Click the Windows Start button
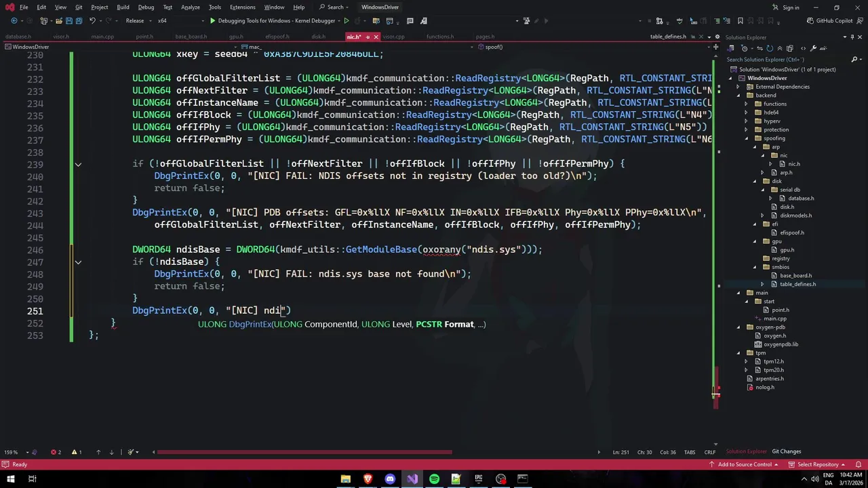Screen dimensions: 868x488 9,479
